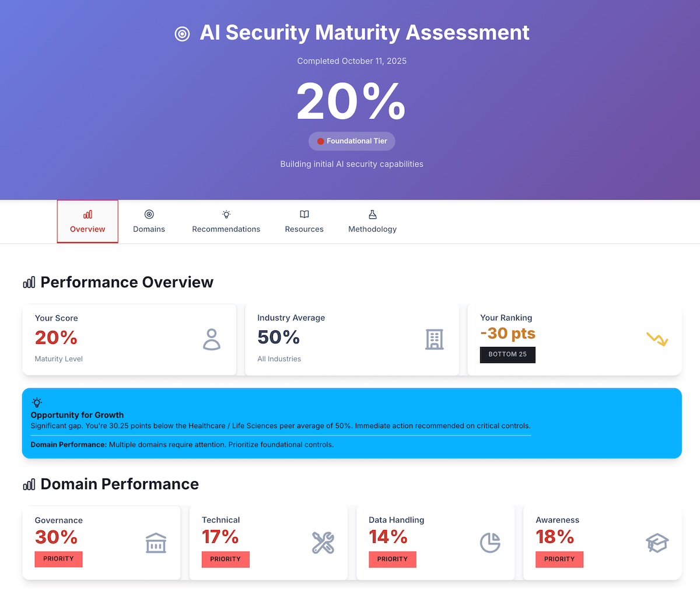This screenshot has height=592, width=700.
Task: Open the Methodology tab
Action: (x=372, y=221)
